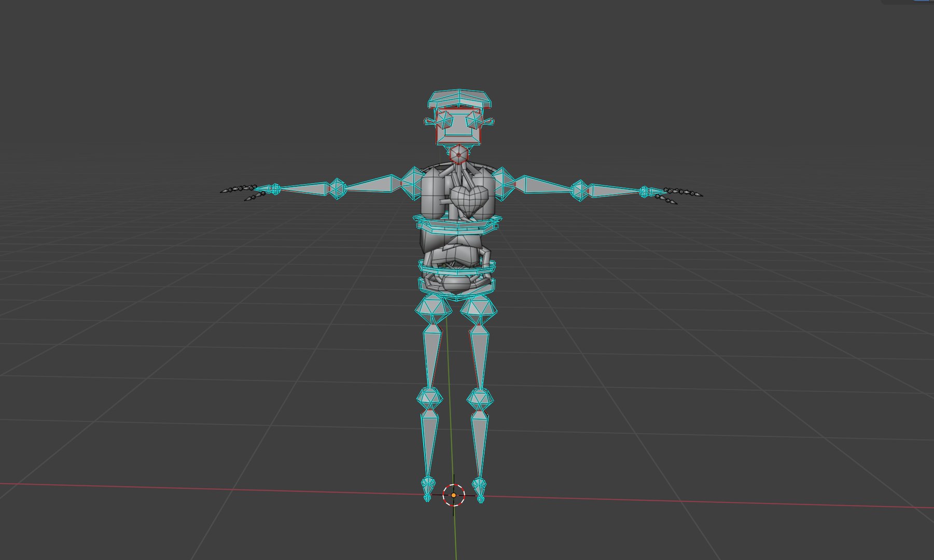Select the knee joint of the screen-left leg

tap(429, 398)
